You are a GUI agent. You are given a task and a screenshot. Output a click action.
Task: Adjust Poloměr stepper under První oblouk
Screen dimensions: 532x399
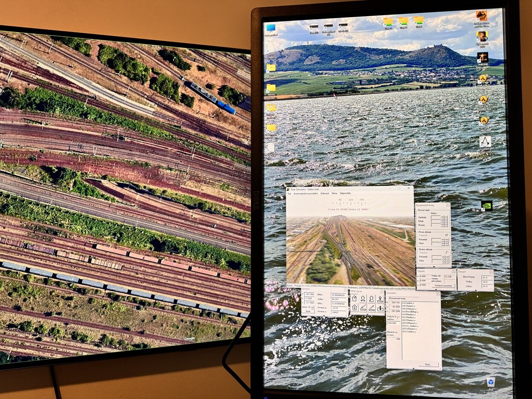445,240
